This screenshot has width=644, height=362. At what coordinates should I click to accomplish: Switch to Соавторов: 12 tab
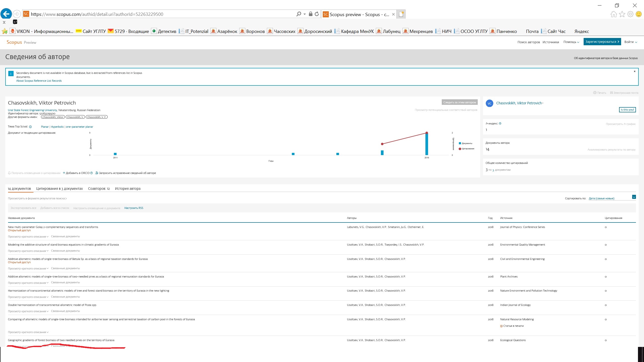99,189
